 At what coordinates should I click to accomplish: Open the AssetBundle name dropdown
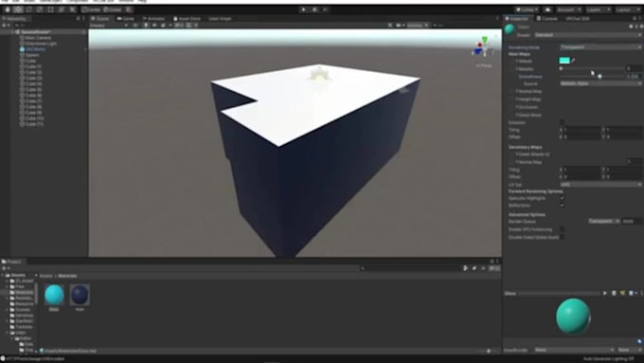tap(574, 350)
